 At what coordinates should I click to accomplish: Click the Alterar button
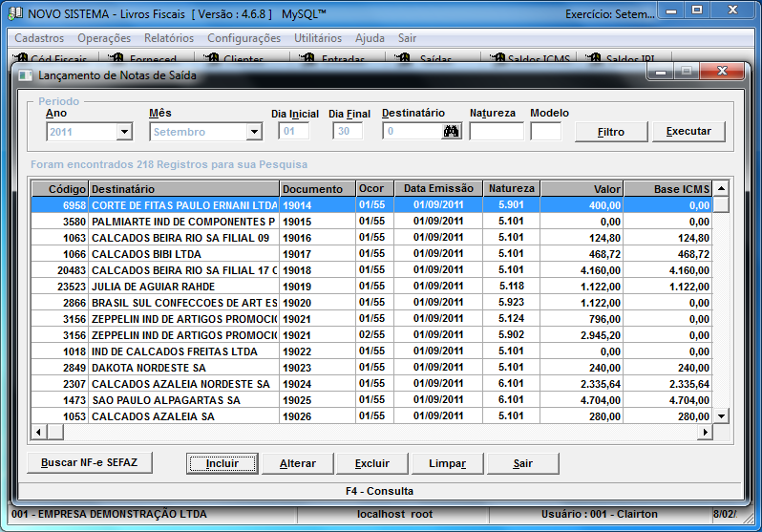297,463
